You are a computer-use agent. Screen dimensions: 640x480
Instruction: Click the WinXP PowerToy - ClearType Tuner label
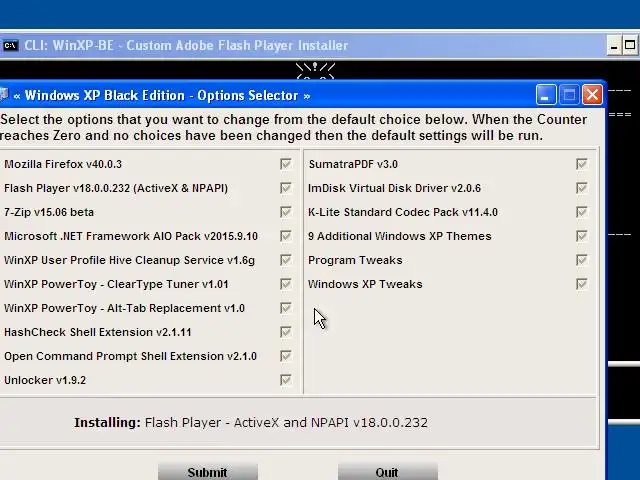116,284
